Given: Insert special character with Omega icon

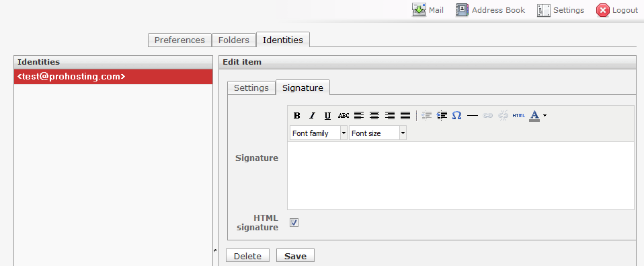Looking at the screenshot, I should tap(456, 116).
